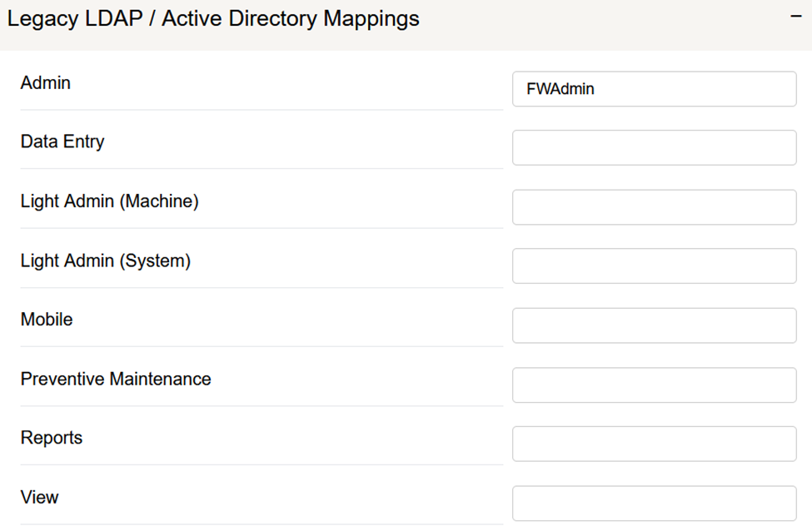Select the View mapping input field

[x=654, y=504]
